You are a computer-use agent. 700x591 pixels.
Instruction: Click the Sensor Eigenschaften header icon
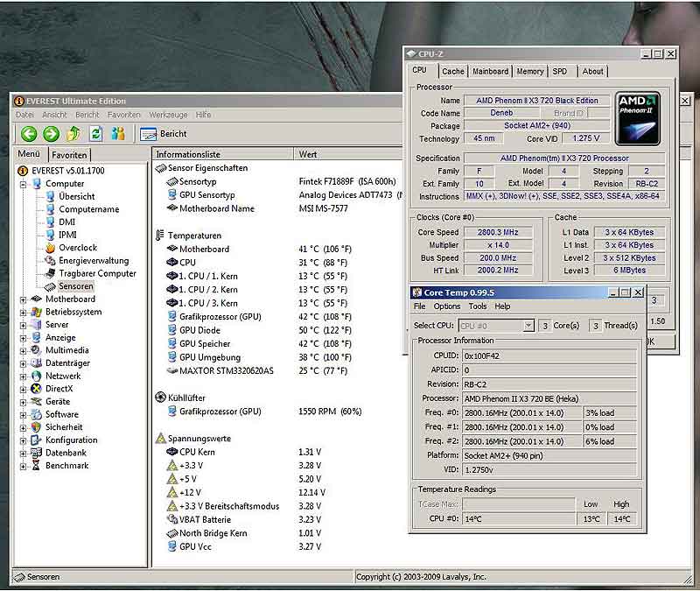(161, 168)
